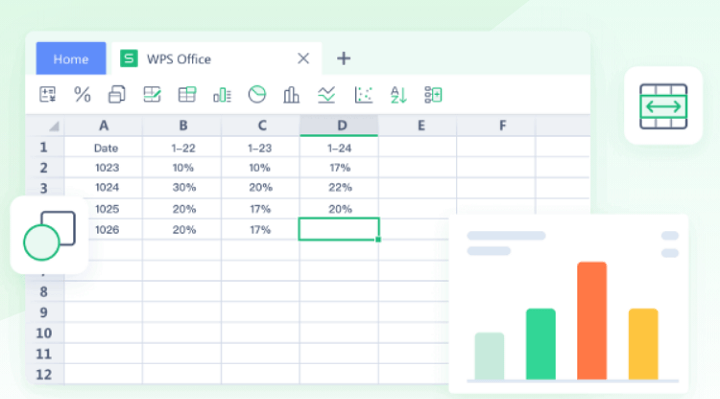Select column D header
The width and height of the screenshot is (720, 399).
pos(339,125)
